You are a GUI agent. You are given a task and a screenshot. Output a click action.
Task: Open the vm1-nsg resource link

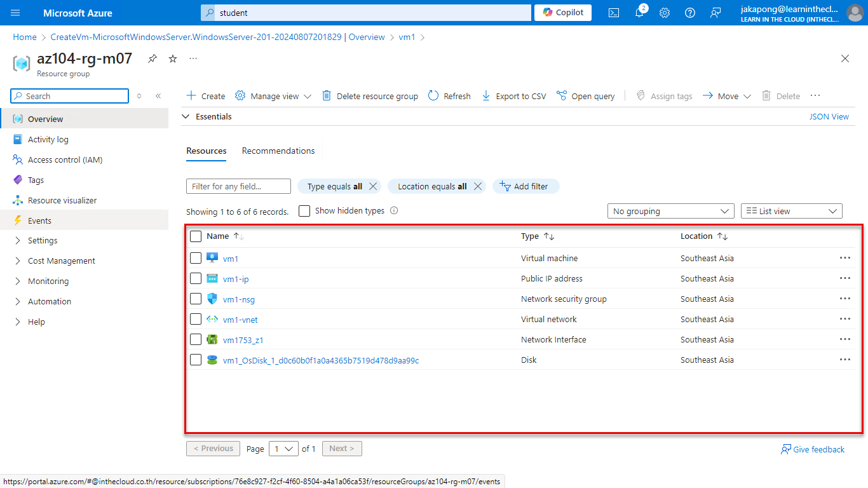point(239,299)
